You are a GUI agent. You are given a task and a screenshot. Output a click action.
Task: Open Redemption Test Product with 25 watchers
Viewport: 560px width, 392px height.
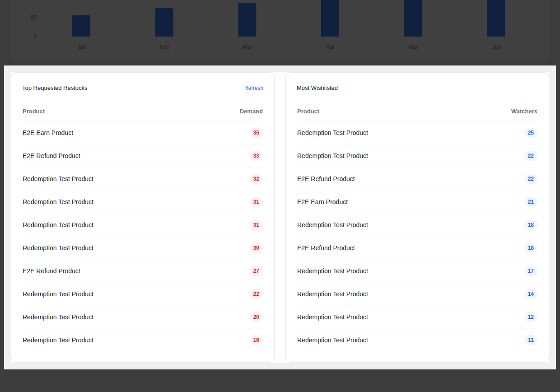[x=333, y=133]
